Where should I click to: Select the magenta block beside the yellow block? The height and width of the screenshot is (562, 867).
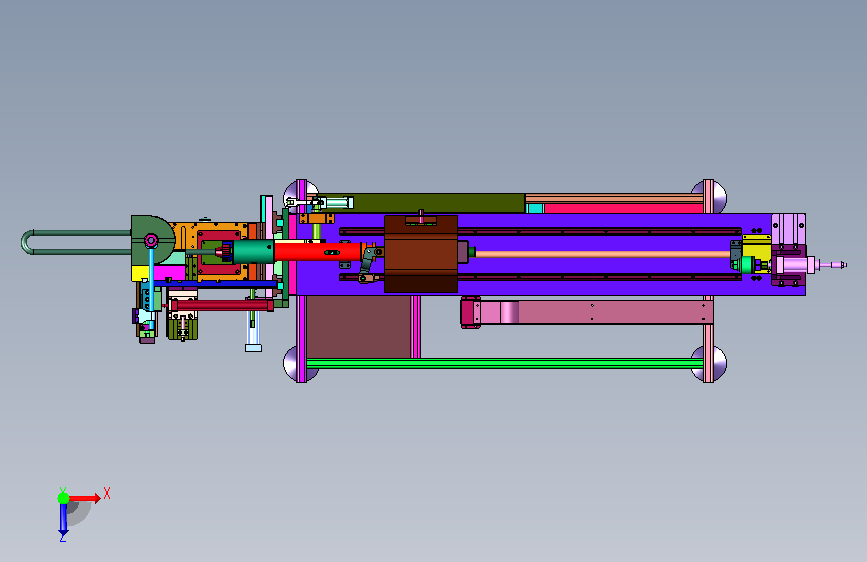tap(169, 273)
